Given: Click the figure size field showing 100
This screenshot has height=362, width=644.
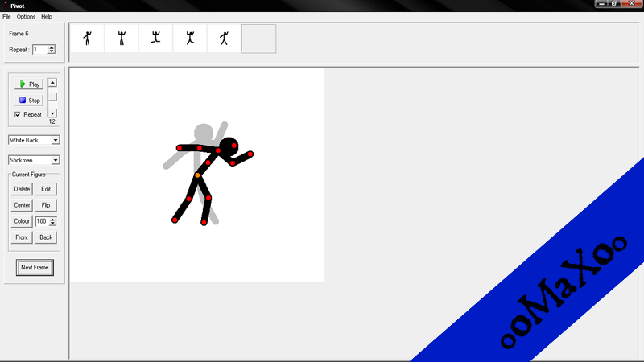Looking at the screenshot, I should click(x=42, y=221).
